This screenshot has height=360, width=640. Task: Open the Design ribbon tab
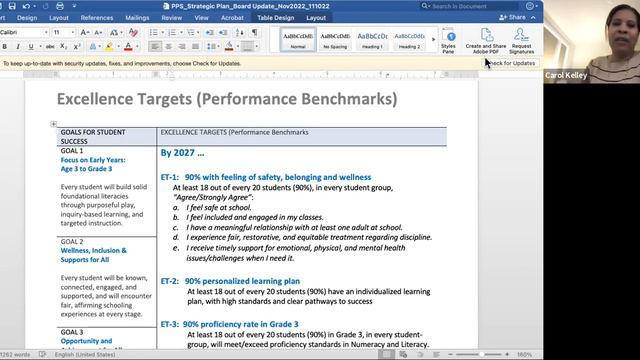(27, 18)
